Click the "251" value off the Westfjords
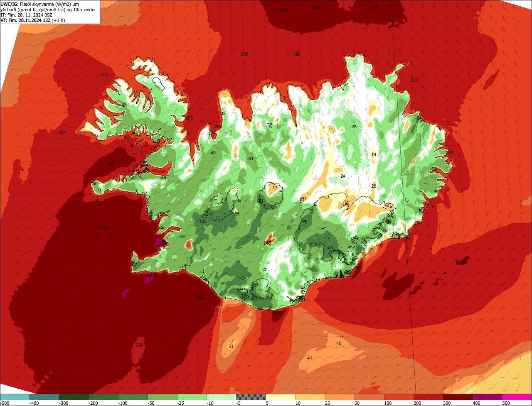Screen dimensions: 532x406 click(x=105, y=74)
